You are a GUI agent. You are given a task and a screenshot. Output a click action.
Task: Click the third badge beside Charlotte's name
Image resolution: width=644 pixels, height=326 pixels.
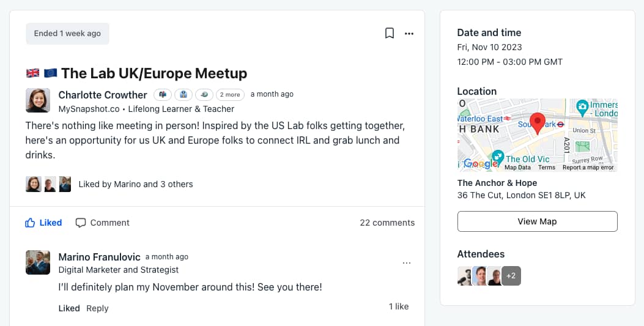click(204, 94)
